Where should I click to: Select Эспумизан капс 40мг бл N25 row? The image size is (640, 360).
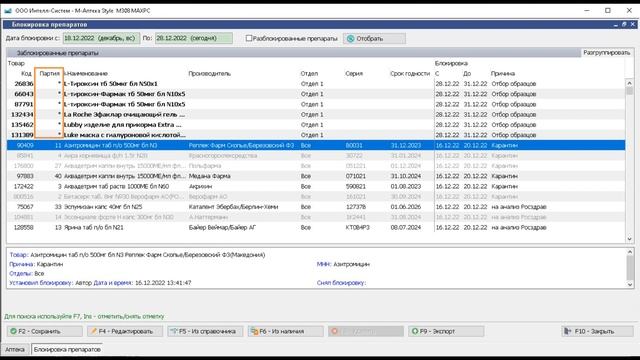(316, 207)
